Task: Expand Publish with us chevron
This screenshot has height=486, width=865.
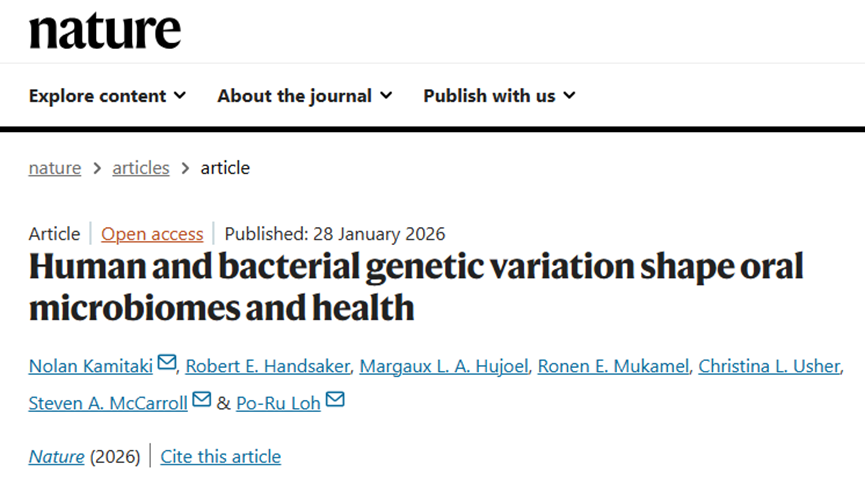Action: (x=569, y=95)
